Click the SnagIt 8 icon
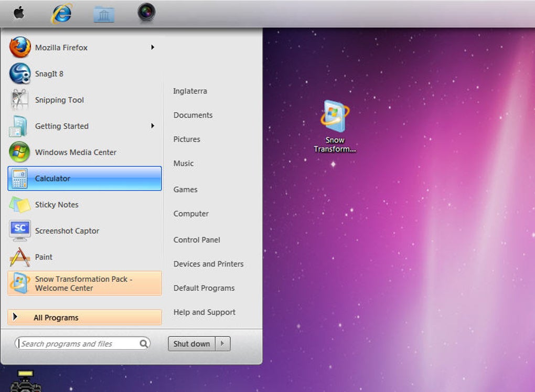 click(x=20, y=73)
